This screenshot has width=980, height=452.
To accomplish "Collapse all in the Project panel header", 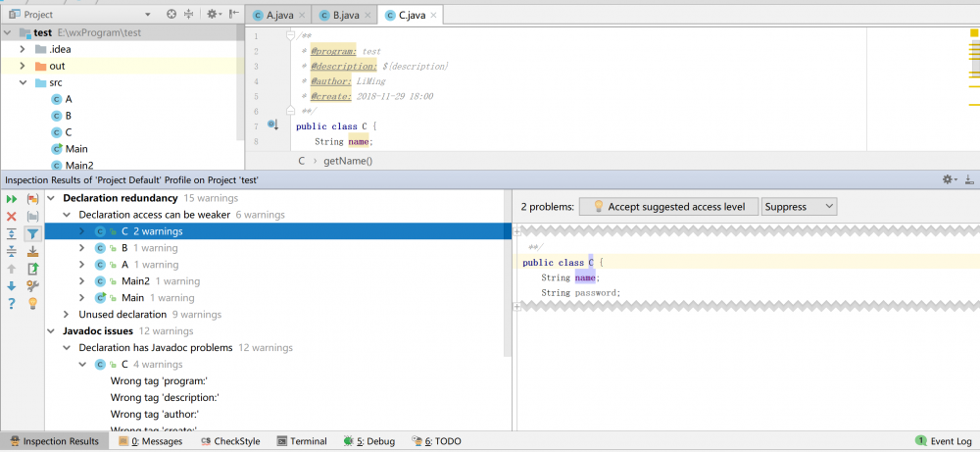I will tap(188, 14).
